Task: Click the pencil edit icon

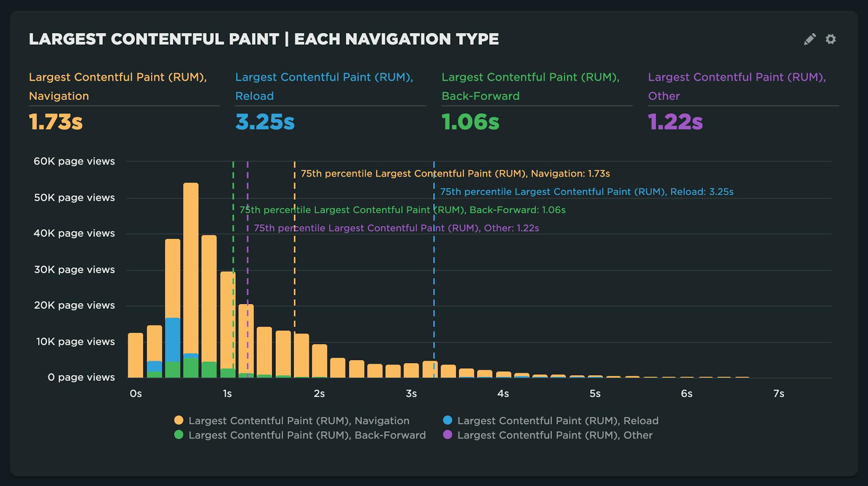Action: (809, 40)
